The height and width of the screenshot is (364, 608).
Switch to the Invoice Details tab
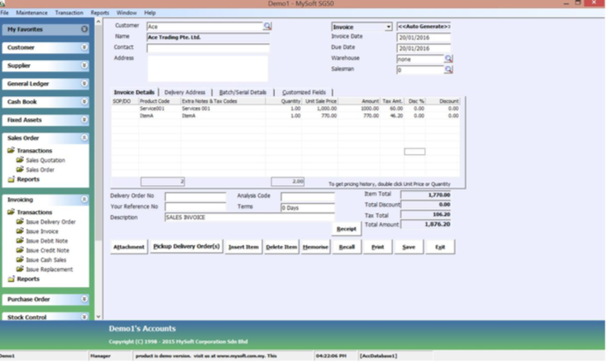(x=134, y=92)
